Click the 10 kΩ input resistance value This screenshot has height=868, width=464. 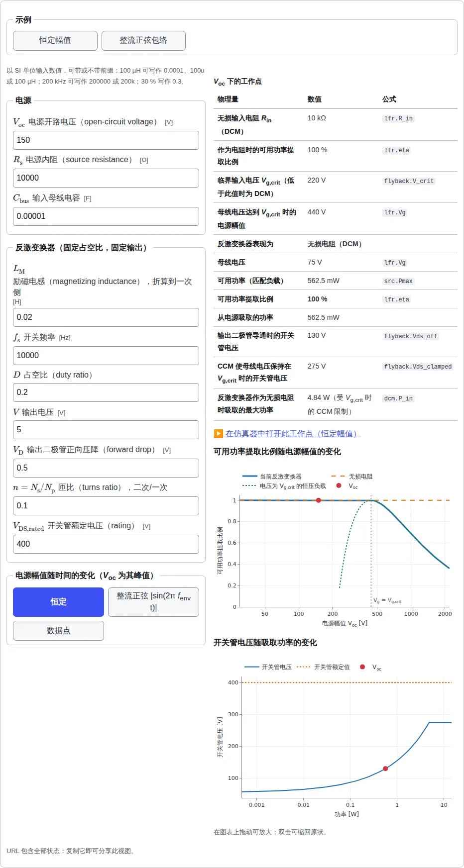point(317,118)
